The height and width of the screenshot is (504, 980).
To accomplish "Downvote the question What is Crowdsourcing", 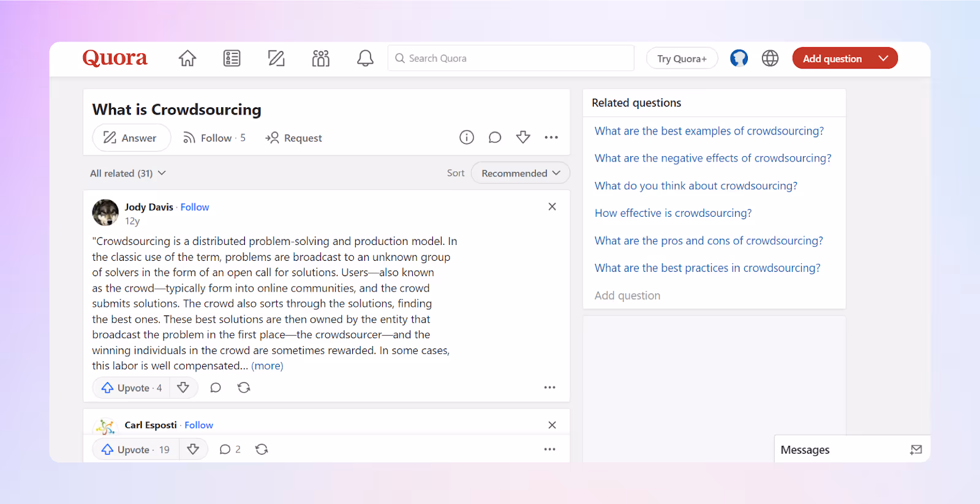I will click(x=523, y=137).
